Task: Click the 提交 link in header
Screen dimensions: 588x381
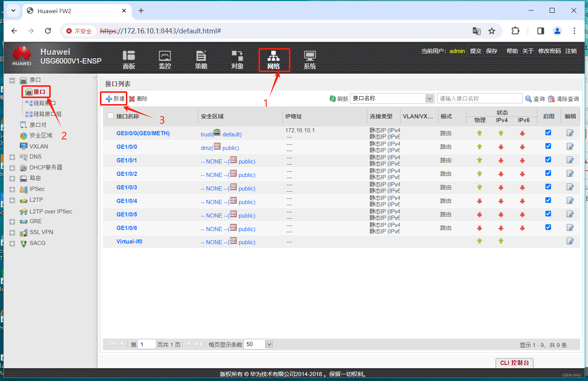Action: coord(476,51)
